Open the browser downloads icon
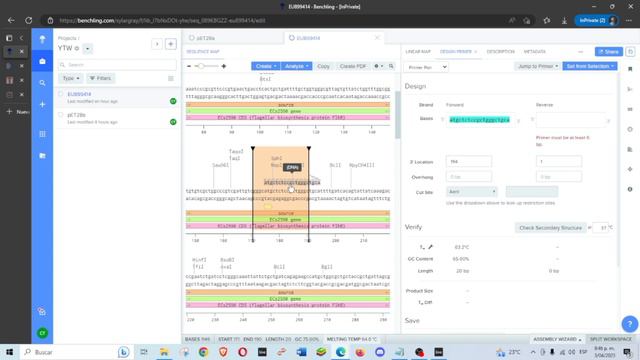The width and height of the screenshot is (640, 360). click(x=564, y=20)
